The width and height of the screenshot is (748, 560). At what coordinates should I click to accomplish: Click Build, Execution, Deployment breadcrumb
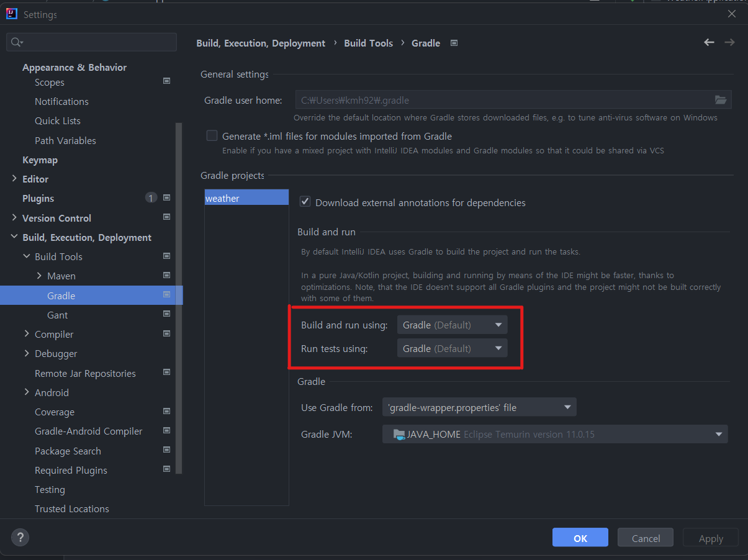pyautogui.click(x=261, y=43)
